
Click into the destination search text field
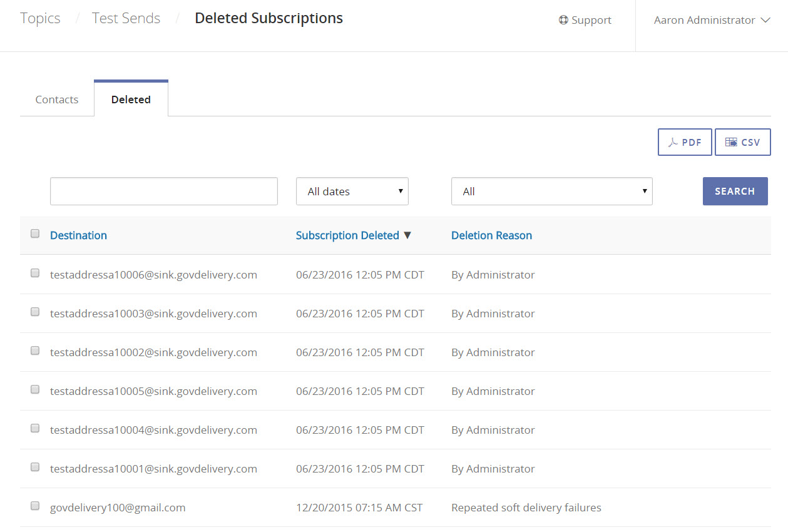(x=163, y=192)
